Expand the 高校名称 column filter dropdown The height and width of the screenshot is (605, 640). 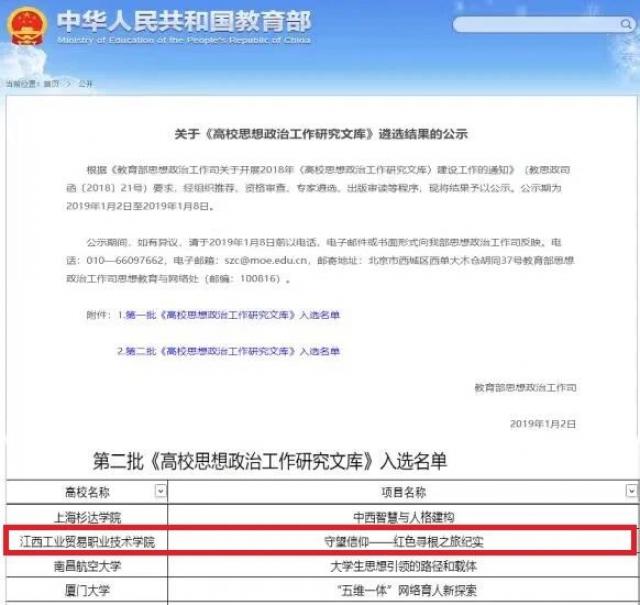tap(160, 491)
